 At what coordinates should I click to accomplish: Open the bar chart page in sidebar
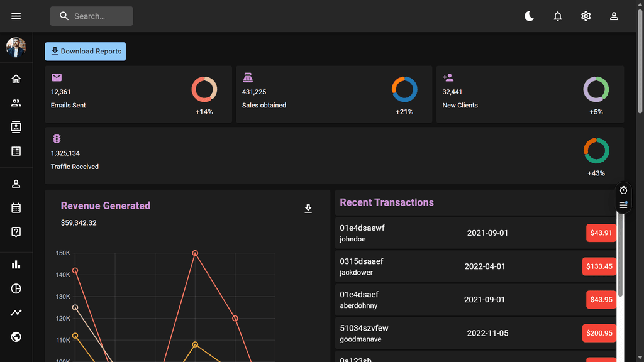click(16, 265)
